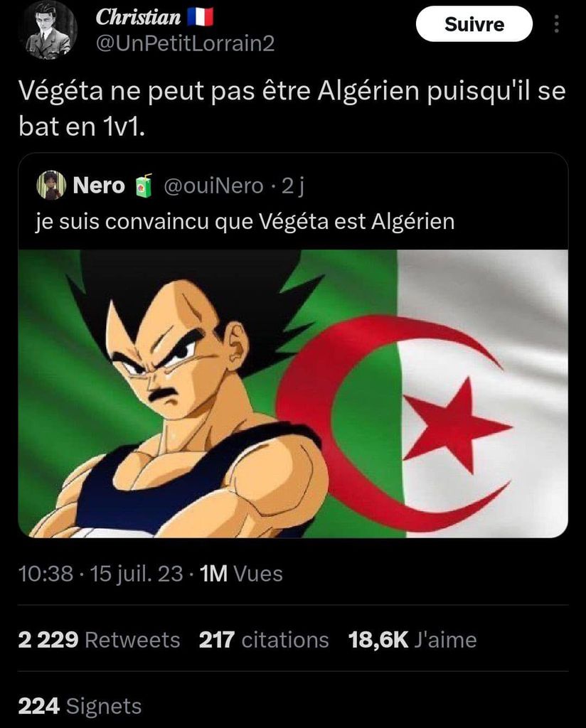Click the juice box emoji next to Nero
Viewport: 586px width, 728px height.
(x=142, y=186)
